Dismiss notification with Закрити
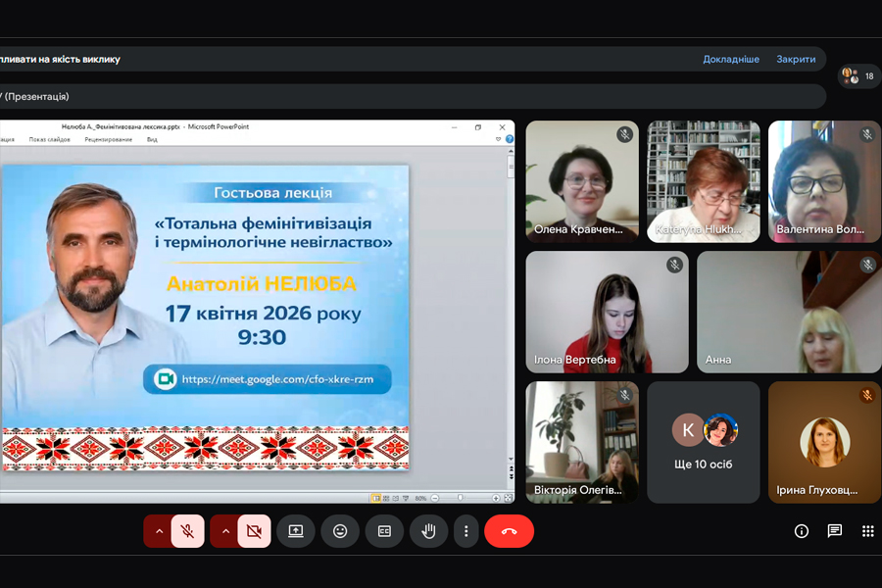The height and width of the screenshot is (588, 882). point(796,59)
